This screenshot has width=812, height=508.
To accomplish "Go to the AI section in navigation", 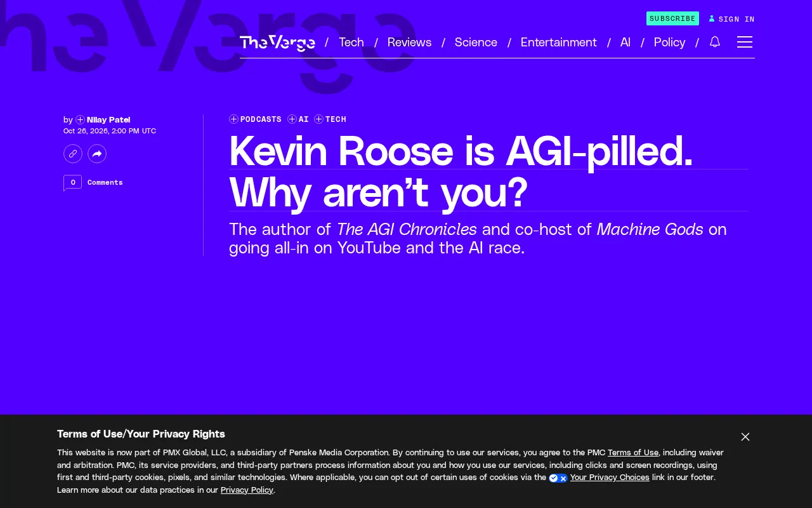I will point(625,43).
